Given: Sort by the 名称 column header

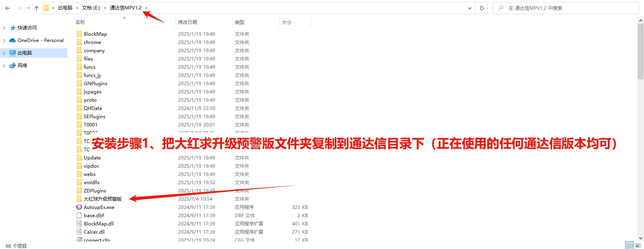Looking at the screenshot, I should point(80,22).
